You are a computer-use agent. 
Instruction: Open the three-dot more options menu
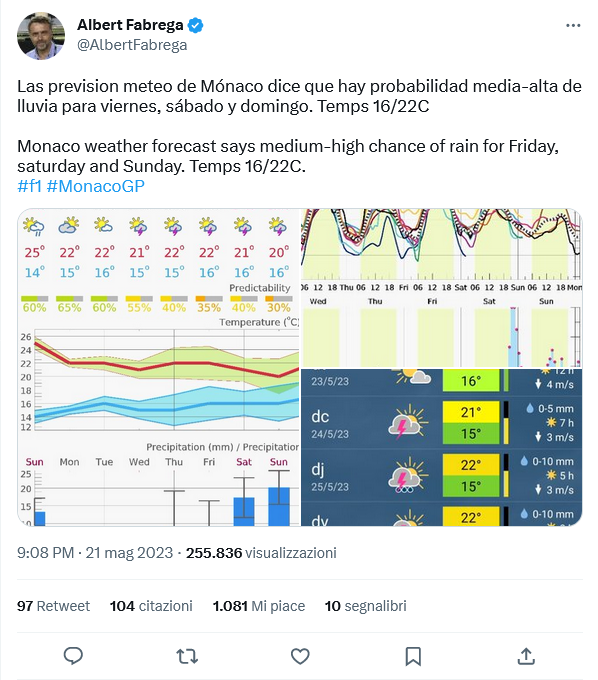coord(573,26)
